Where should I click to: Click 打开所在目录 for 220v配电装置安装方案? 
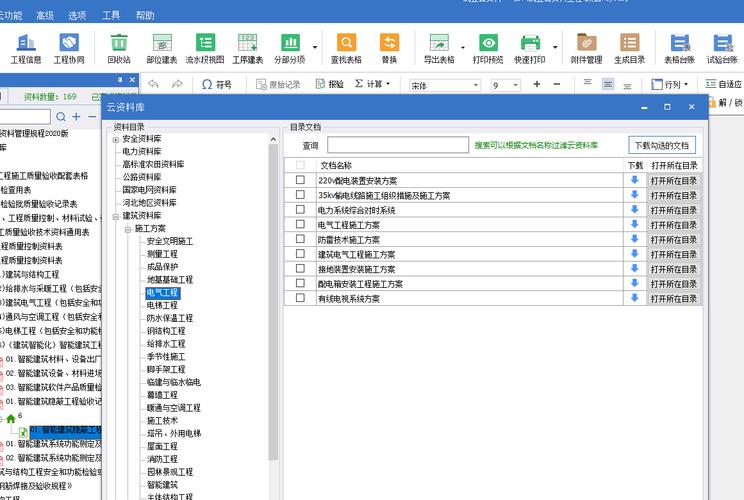tap(674, 180)
